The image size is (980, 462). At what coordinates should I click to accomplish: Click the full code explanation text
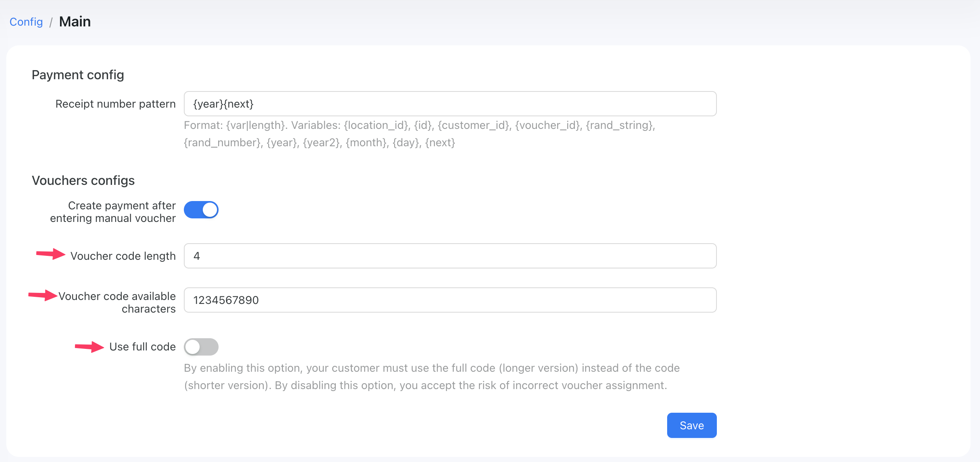coord(432,377)
